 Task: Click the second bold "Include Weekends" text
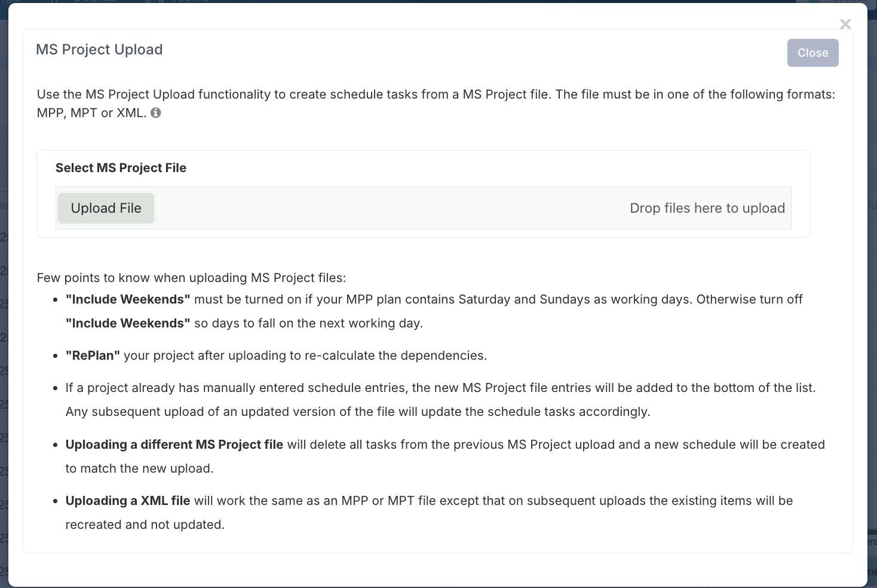pyautogui.click(x=128, y=323)
